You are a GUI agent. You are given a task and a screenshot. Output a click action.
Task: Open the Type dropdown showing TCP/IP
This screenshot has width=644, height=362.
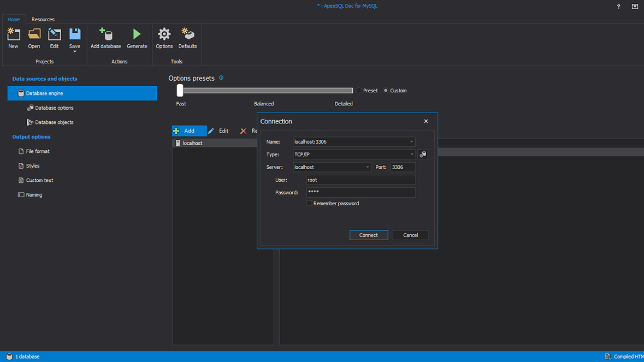[411, 155]
